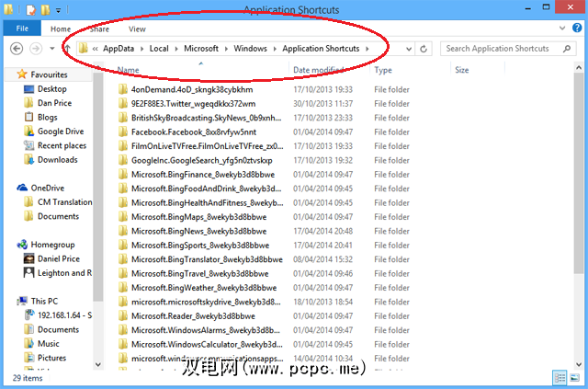Sort by the Size column header
The width and height of the screenshot is (588, 389).
tap(461, 70)
